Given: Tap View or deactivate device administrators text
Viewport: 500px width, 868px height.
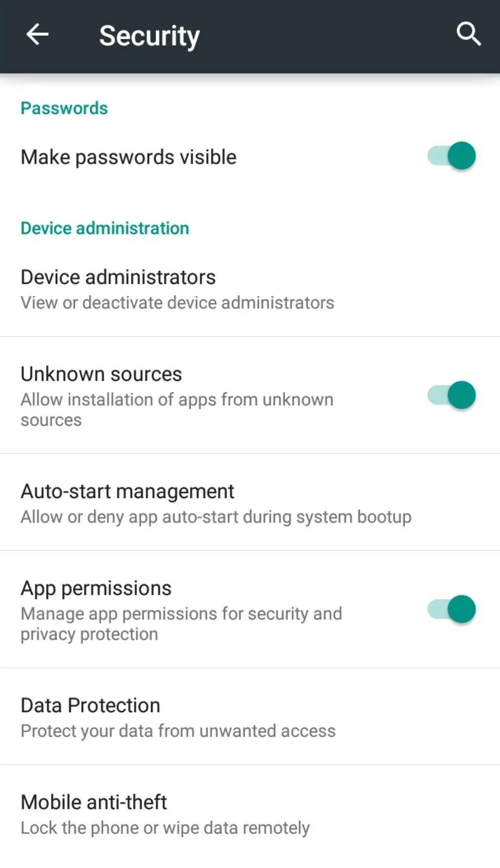Looking at the screenshot, I should (177, 302).
